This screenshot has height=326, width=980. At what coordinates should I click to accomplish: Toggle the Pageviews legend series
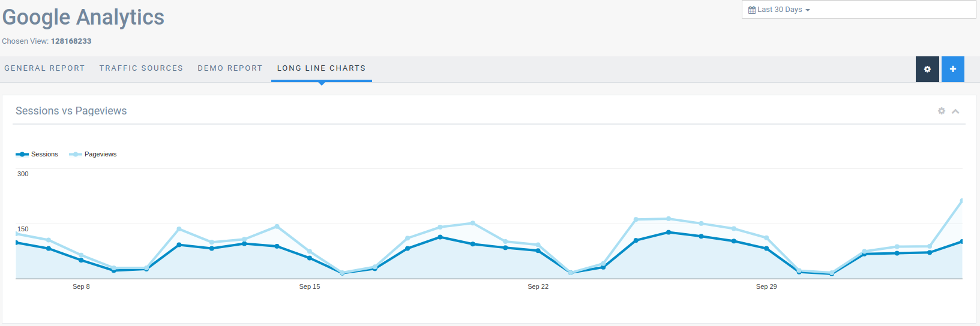pyautogui.click(x=93, y=154)
